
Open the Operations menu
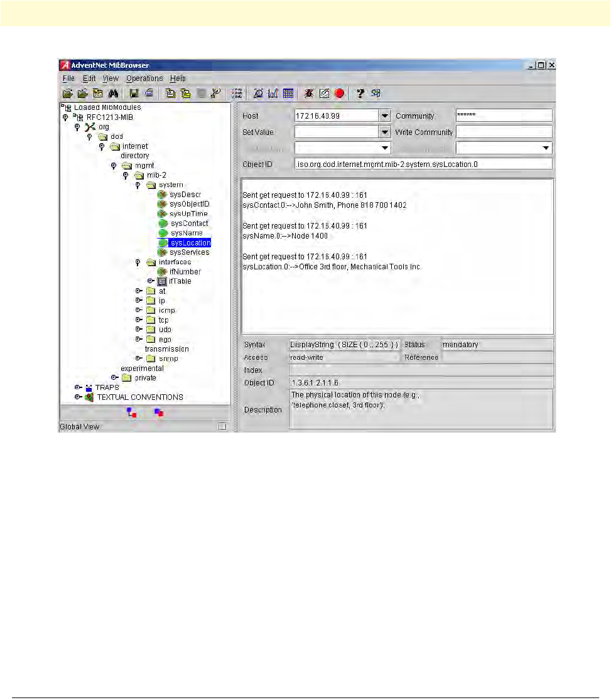click(x=144, y=78)
